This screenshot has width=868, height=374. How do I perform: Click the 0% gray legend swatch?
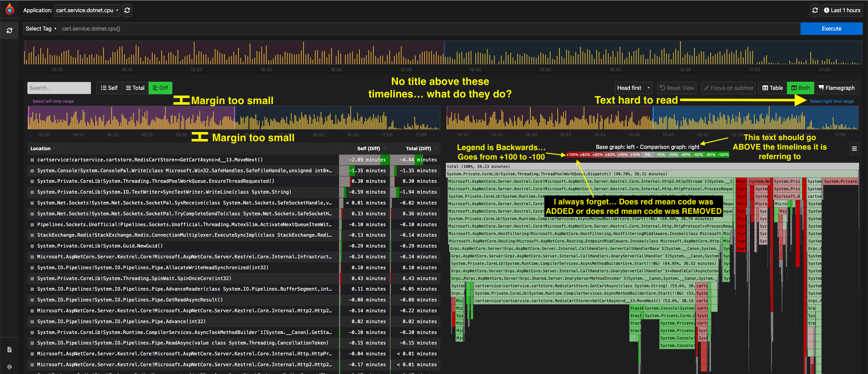coord(648,155)
